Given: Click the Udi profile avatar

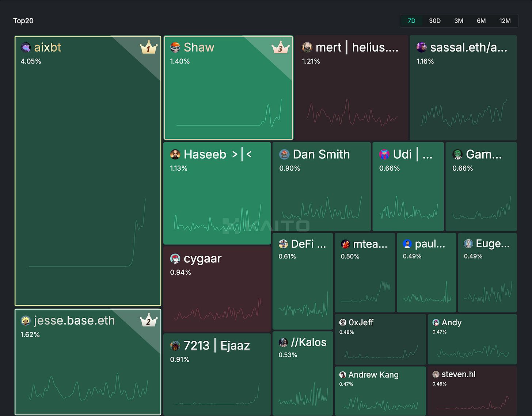Looking at the screenshot, I should [x=384, y=154].
